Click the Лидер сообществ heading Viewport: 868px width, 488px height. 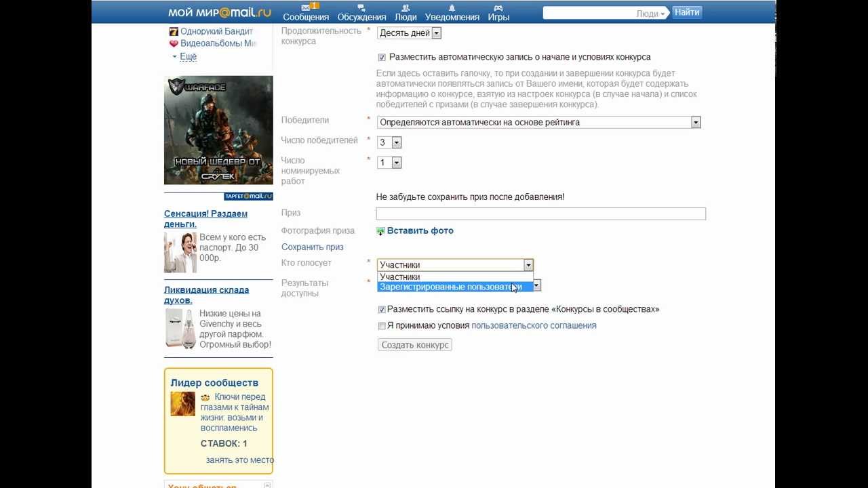[214, 383]
